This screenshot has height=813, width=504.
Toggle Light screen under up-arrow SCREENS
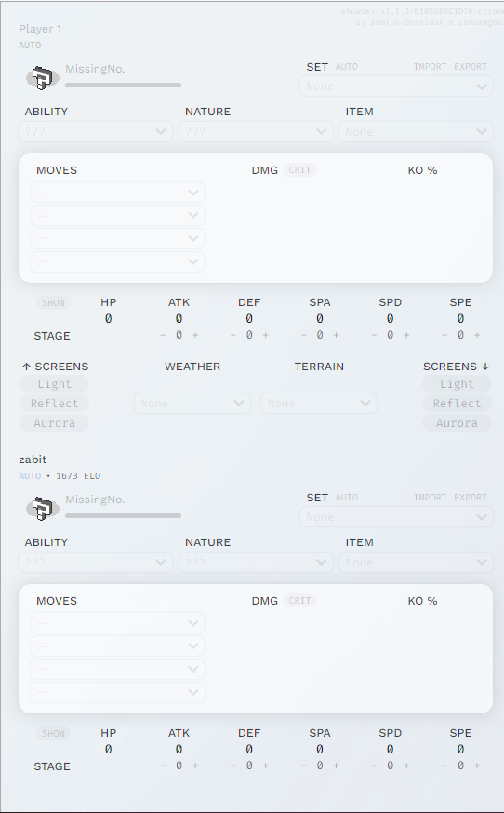pyautogui.click(x=55, y=384)
